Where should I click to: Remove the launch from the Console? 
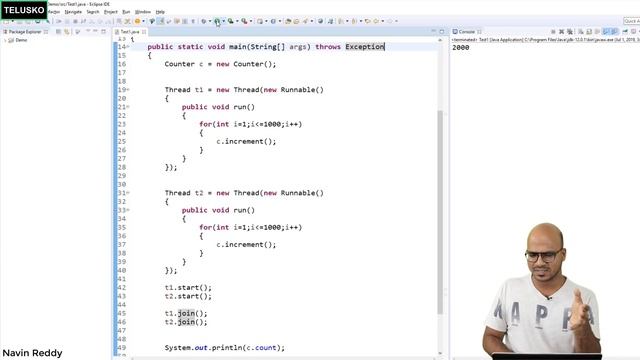(x=562, y=31)
